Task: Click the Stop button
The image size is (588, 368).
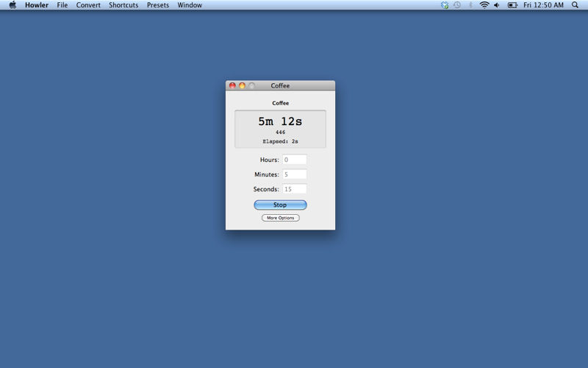Action: click(280, 205)
